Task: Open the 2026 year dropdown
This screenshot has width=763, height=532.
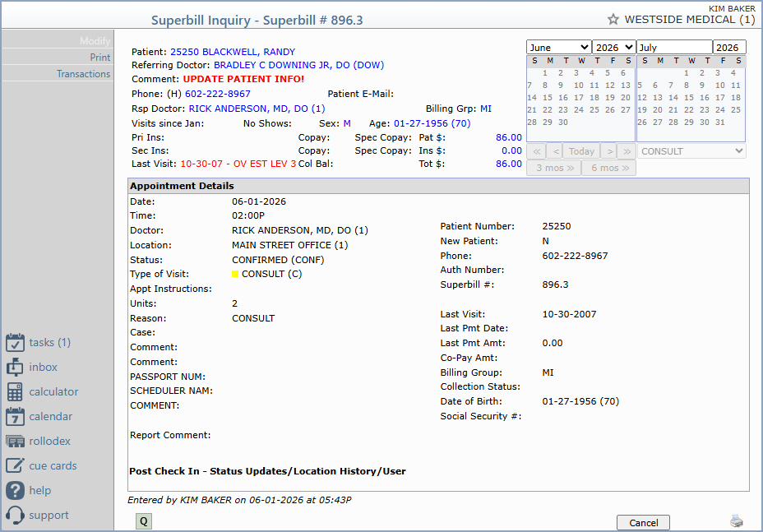Action: (614, 47)
